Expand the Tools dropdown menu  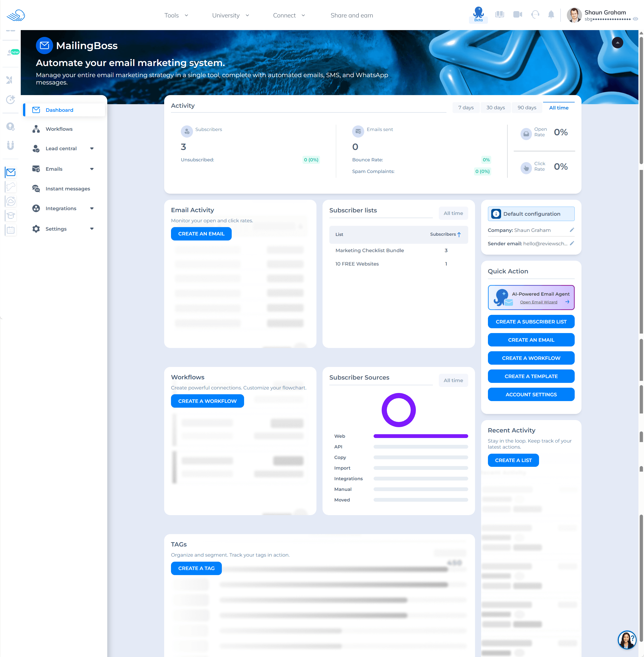pos(176,15)
